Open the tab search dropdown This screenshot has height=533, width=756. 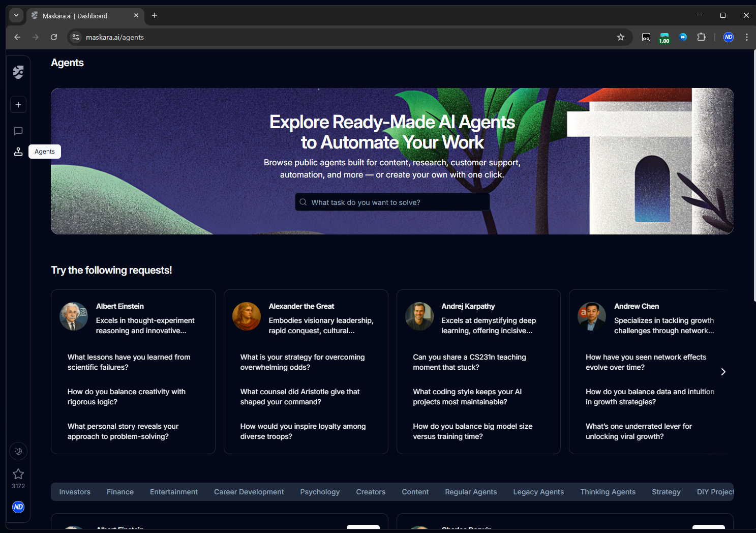[x=16, y=16]
